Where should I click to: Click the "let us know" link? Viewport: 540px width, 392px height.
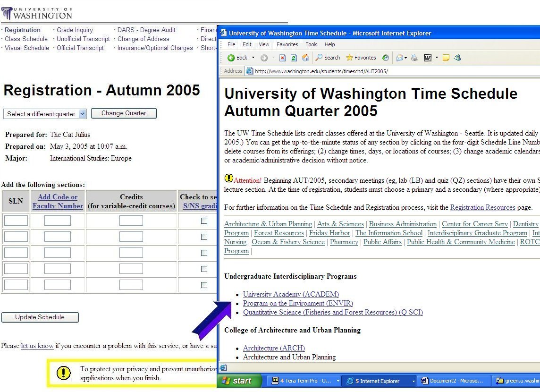[37, 346]
